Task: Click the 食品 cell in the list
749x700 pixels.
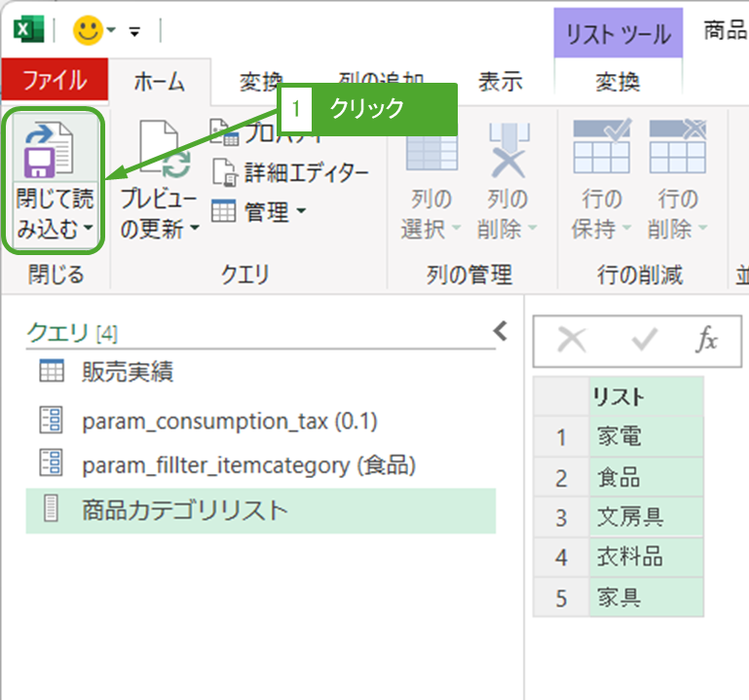Action: pos(619,477)
